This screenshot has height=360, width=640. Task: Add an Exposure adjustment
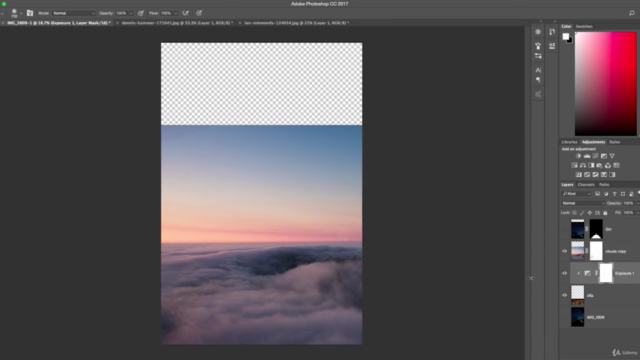point(604,156)
